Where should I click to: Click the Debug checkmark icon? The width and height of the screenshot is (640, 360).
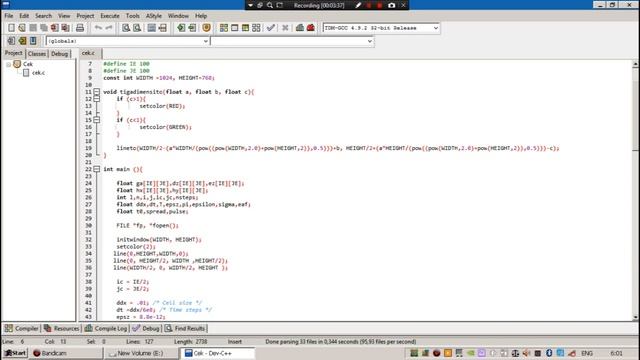click(271, 28)
